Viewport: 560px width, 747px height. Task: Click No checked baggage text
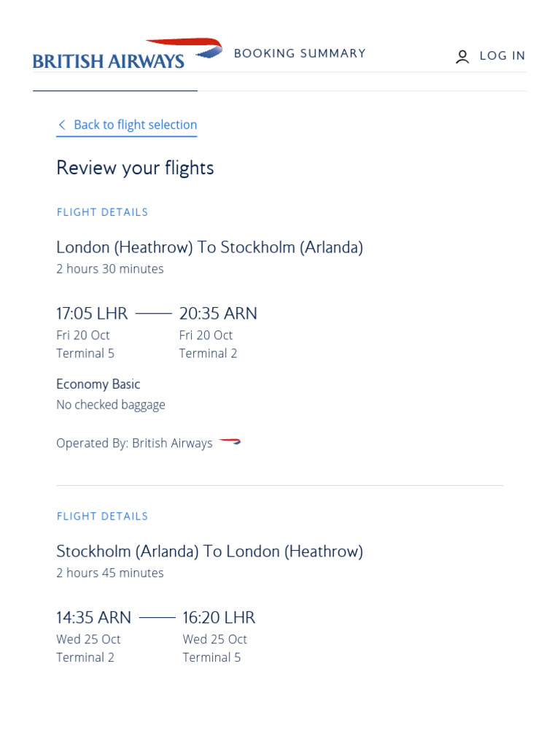pyautogui.click(x=111, y=405)
